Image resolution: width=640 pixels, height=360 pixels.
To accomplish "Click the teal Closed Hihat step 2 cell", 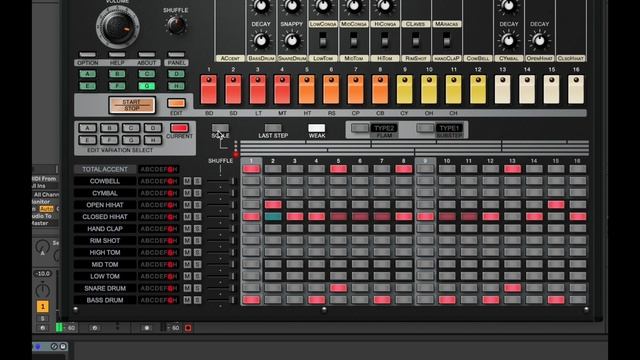I will coord(273,217).
